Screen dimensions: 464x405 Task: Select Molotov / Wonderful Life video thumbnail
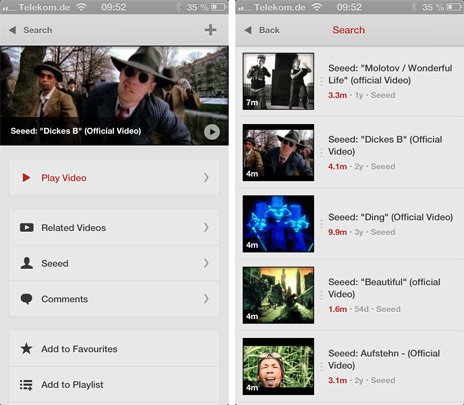pyautogui.click(x=278, y=81)
